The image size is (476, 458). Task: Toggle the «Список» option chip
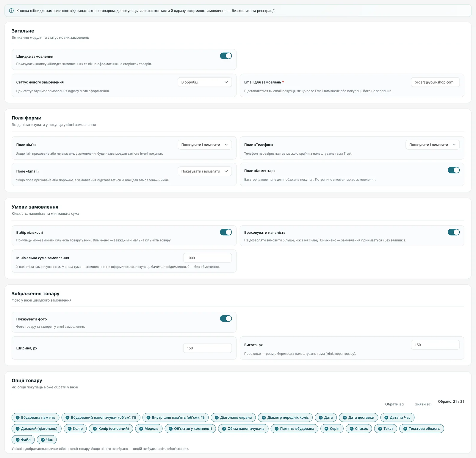click(x=359, y=429)
